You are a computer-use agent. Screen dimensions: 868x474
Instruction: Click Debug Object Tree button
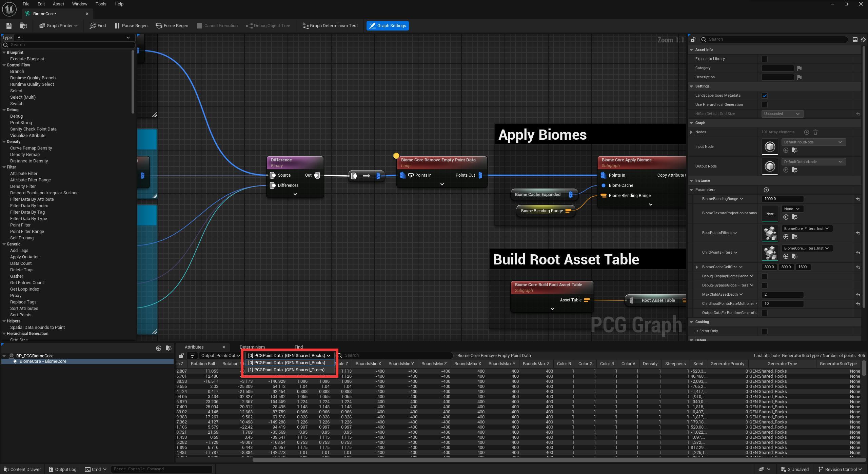pyautogui.click(x=268, y=26)
